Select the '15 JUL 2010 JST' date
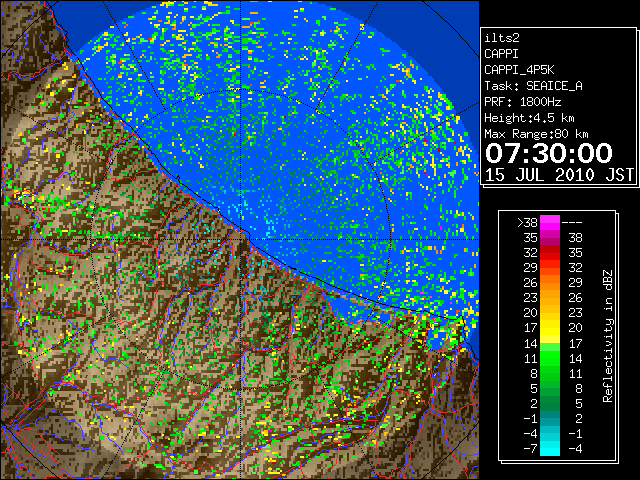The width and height of the screenshot is (640, 480). [559, 175]
